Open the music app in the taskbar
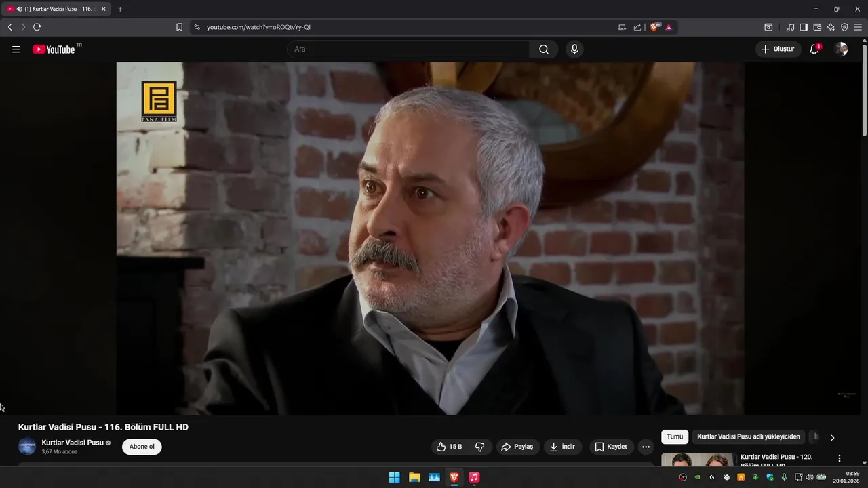The width and height of the screenshot is (868, 488). pyautogui.click(x=474, y=477)
